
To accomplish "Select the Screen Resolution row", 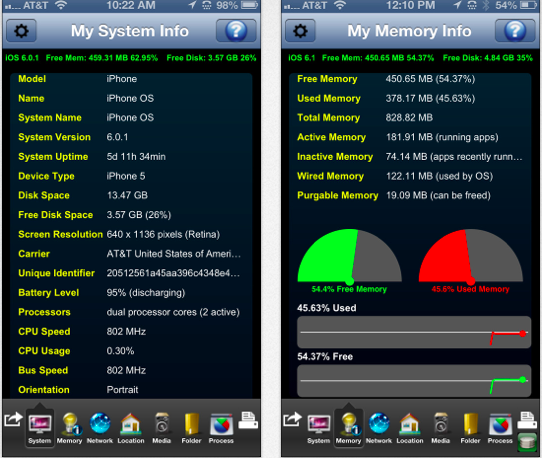I will (x=131, y=234).
